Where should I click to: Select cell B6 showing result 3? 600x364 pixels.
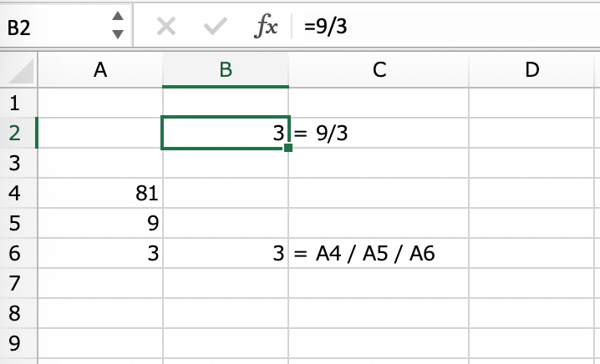[x=226, y=254]
